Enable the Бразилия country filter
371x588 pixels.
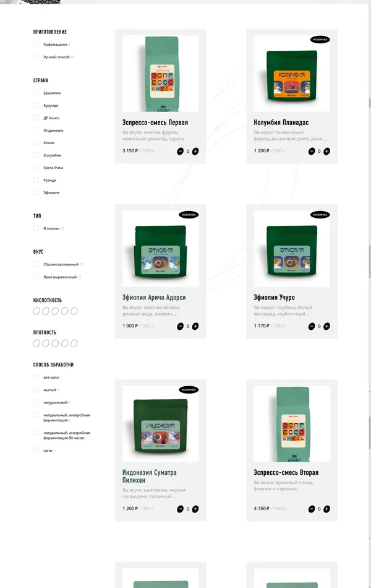pyautogui.click(x=36, y=93)
